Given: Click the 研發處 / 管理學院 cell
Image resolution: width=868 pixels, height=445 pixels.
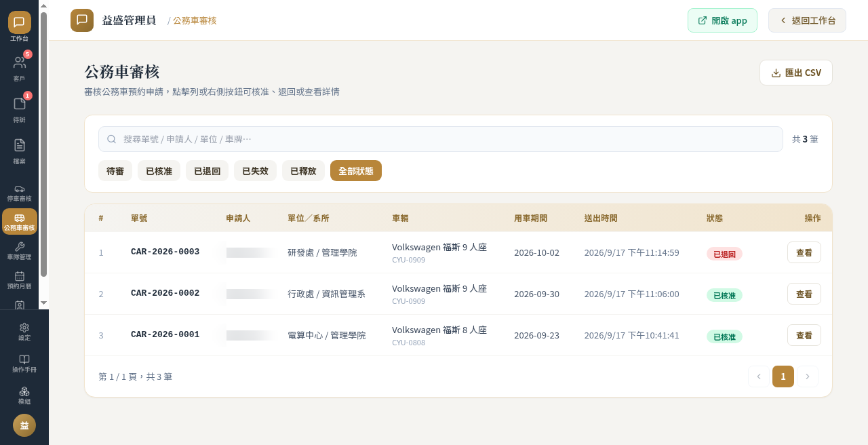Looking at the screenshot, I should [x=322, y=252].
